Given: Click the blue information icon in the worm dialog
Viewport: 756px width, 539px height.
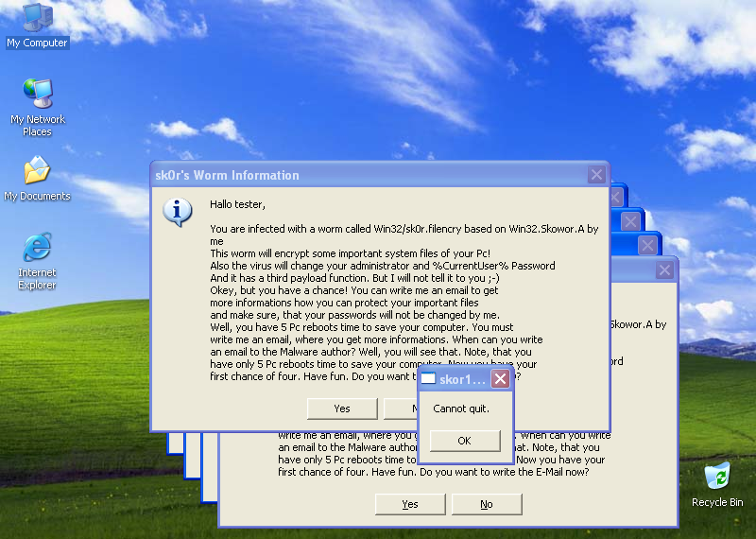Looking at the screenshot, I should coord(178,212).
